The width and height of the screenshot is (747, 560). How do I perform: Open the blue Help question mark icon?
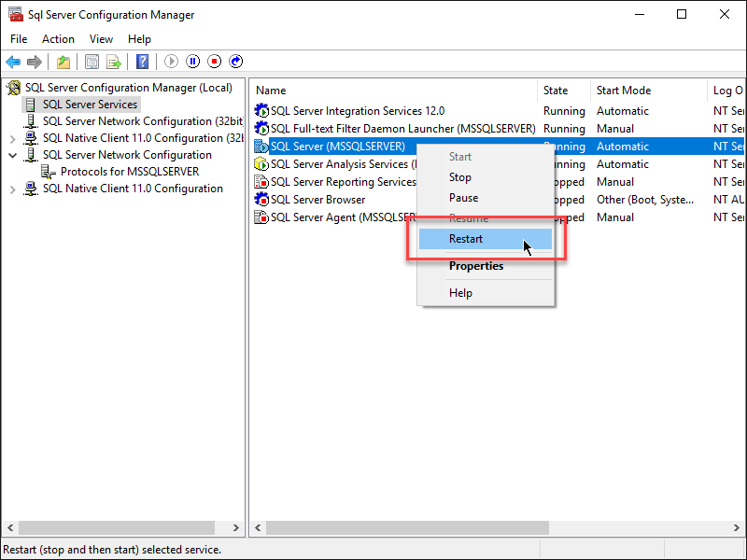coord(142,62)
